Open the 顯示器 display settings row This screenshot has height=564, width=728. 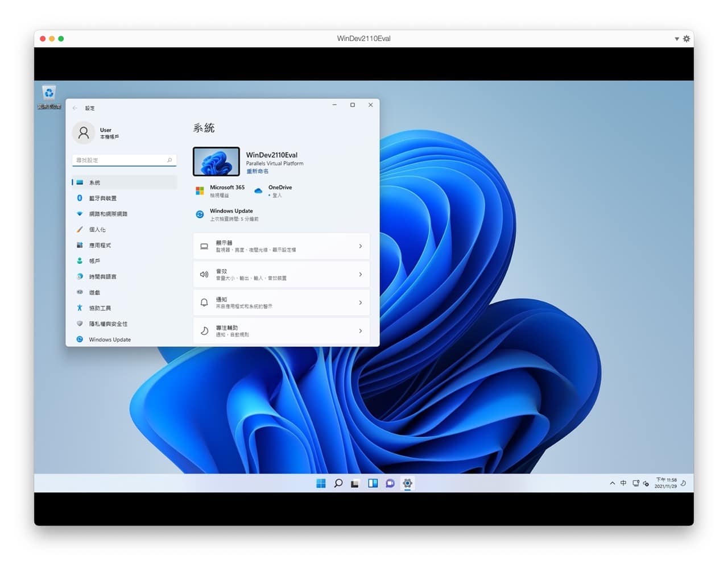282,246
